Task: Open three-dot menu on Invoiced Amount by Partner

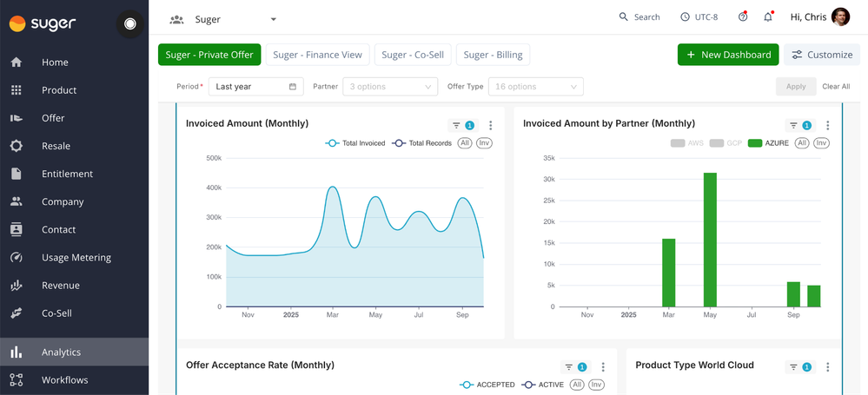Action: [x=827, y=126]
